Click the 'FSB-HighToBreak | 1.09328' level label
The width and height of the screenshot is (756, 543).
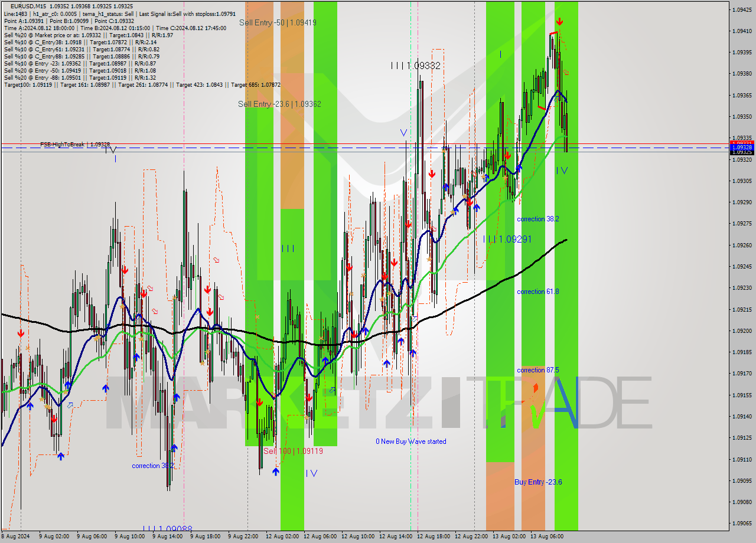point(75,144)
